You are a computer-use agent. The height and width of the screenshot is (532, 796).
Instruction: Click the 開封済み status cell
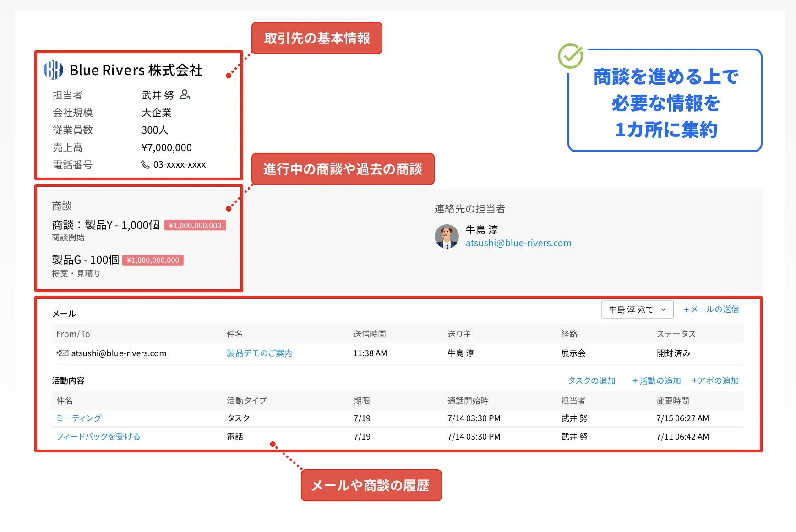(674, 353)
